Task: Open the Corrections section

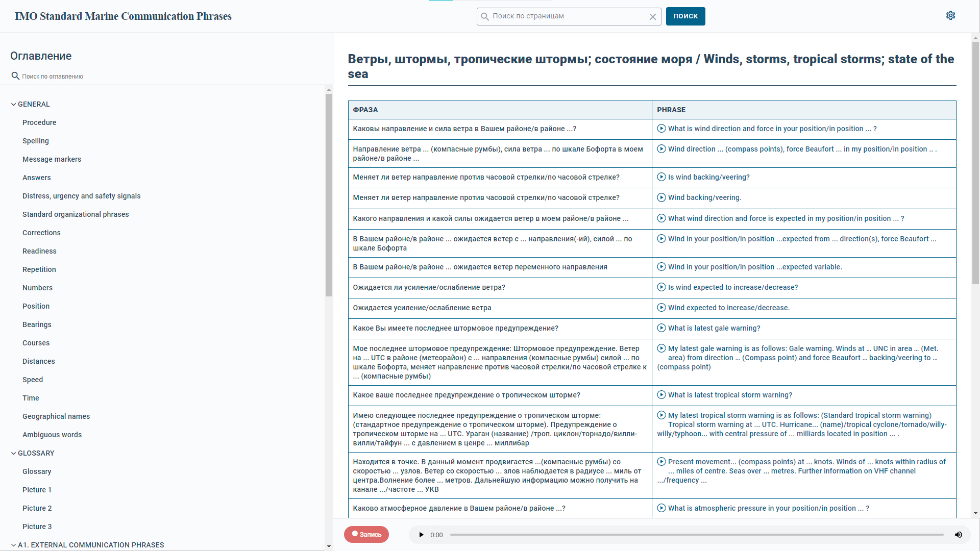Action: coord(41,233)
